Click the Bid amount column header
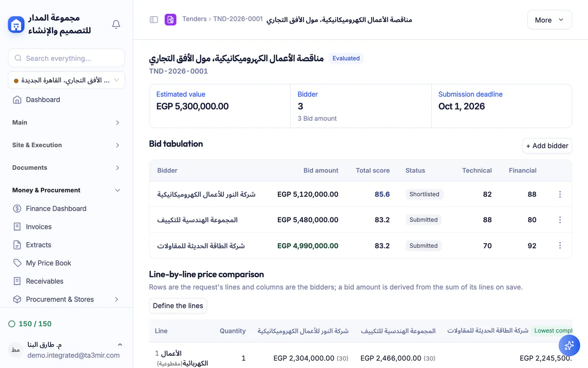This screenshot has height=368, width=588. [321, 171]
